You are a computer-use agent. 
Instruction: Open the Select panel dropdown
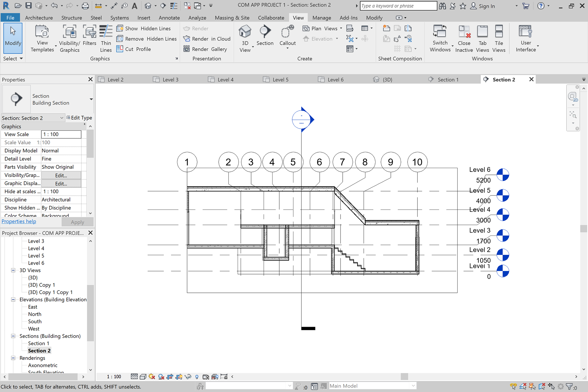pos(13,58)
